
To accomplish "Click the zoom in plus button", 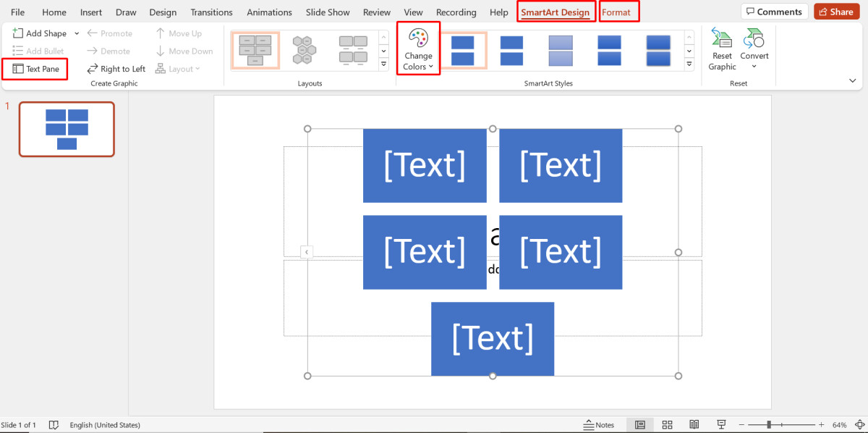I will [822, 425].
